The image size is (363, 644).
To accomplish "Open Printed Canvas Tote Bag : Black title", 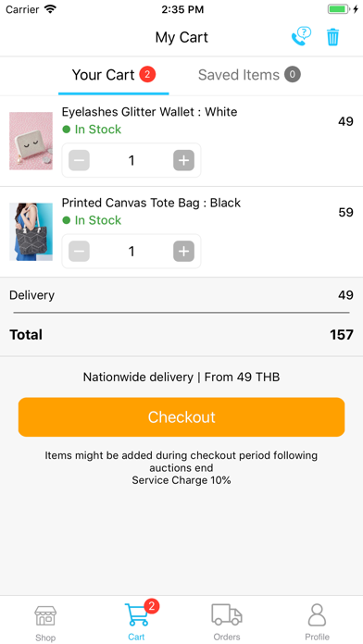I will coord(151,203).
